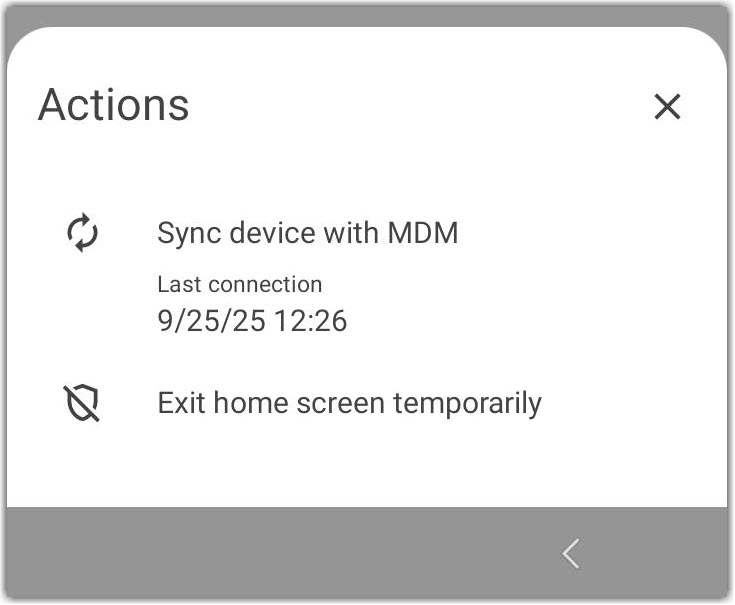The width and height of the screenshot is (735, 605).
Task: Click the word "device" in sync action
Action: tap(263, 233)
